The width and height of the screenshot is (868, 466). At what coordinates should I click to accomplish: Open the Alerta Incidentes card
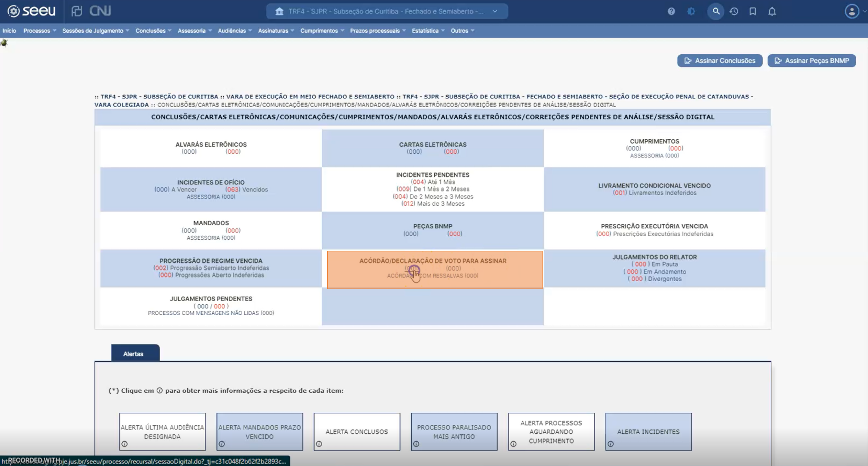[x=649, y=432]
